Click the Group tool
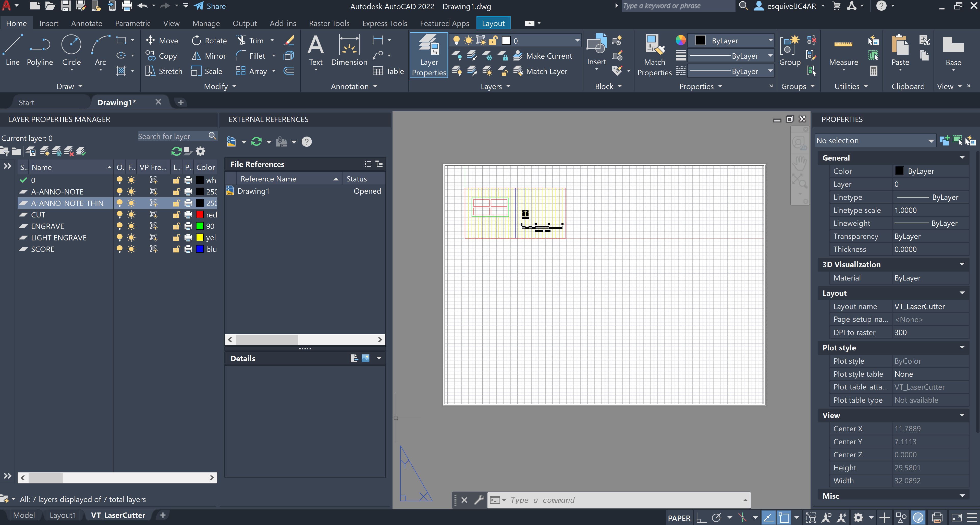 coord(790,50)
